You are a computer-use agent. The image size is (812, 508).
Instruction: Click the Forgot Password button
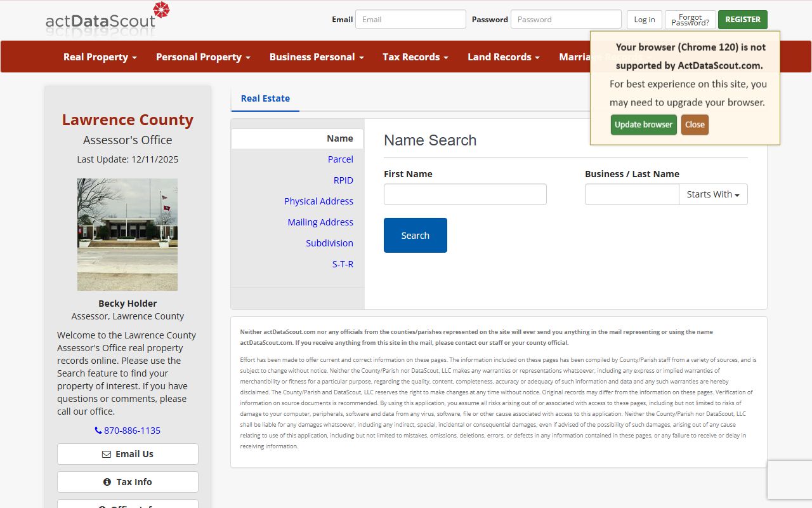(690, 20)
